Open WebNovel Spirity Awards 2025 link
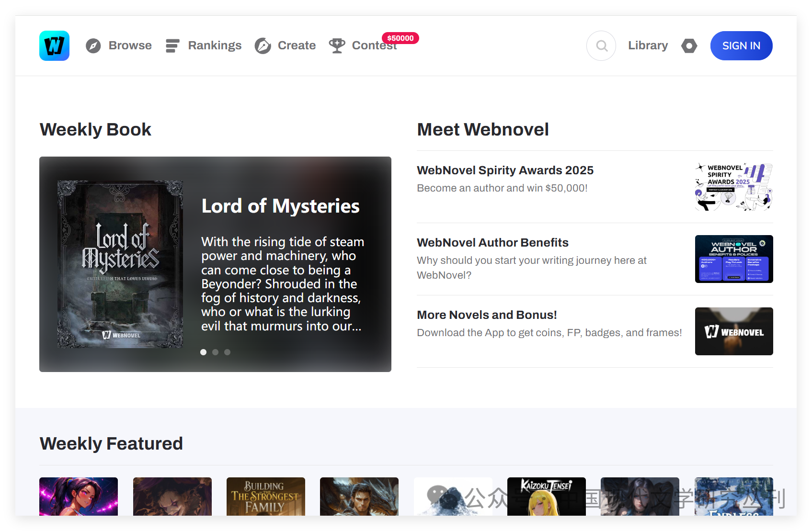Image resolution: width=812 pixels, height=531 pixels. [505, 170]
